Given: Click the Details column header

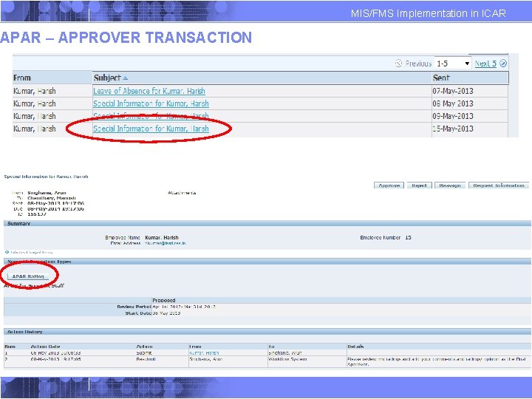Looking at the screenshot, I should pyautogui.click(x=355, y=347).
